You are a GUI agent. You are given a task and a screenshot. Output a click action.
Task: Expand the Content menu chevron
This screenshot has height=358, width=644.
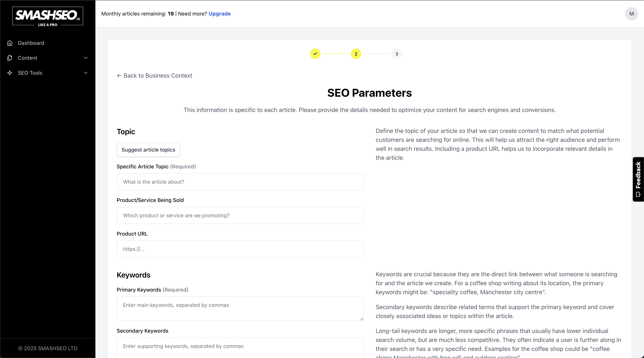pos(86,58)
